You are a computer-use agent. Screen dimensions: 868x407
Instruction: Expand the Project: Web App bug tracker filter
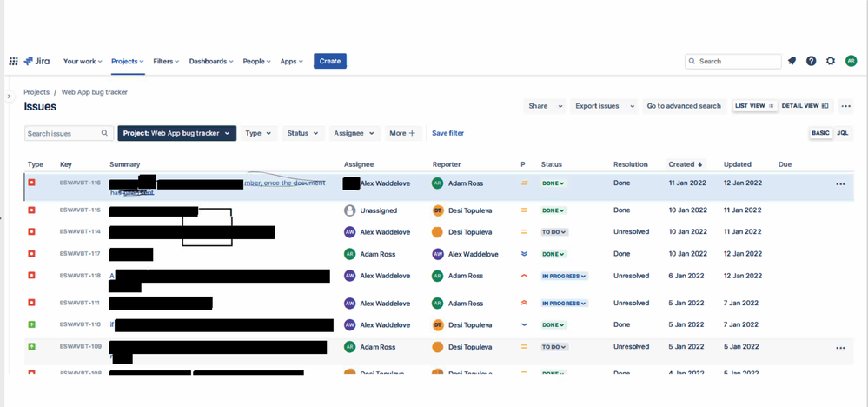pyautogui.click(x=177, y=133)
